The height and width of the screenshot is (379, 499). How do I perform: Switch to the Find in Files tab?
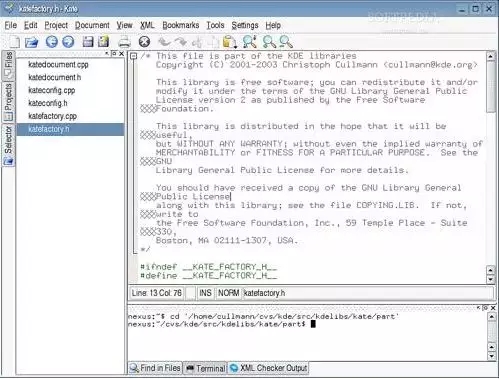tap(155, 368)
